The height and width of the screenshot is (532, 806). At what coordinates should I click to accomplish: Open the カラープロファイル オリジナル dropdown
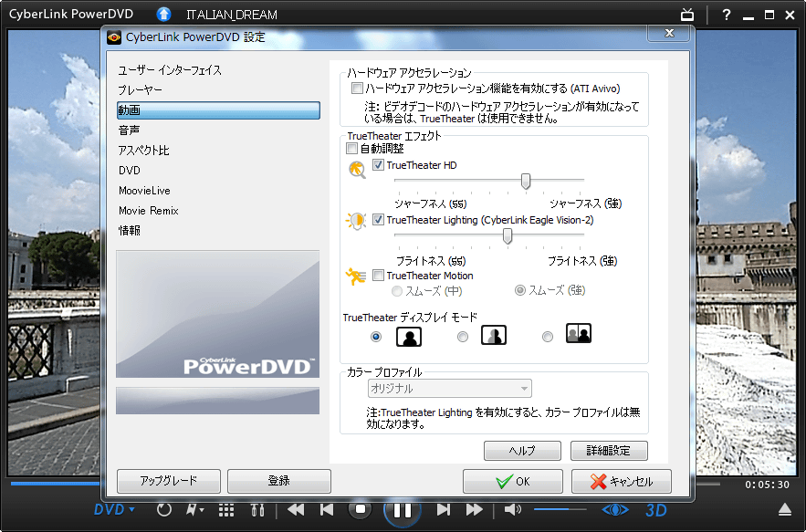[x=450, y=389]
